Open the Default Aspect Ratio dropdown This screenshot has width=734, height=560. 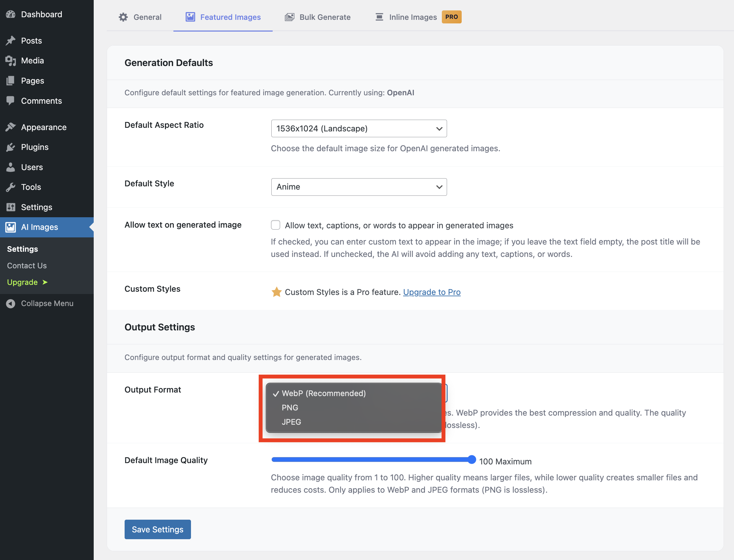click(359, 128)
